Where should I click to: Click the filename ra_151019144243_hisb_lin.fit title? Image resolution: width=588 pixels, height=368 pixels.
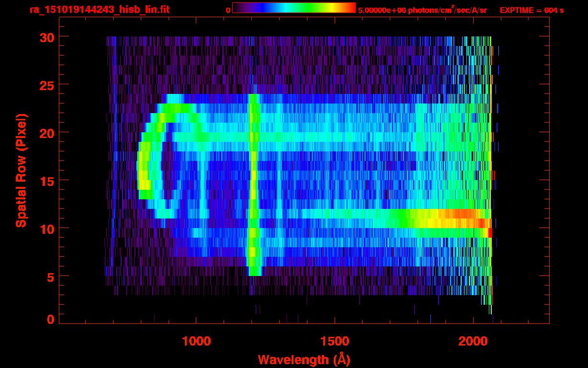coord(99,10)
